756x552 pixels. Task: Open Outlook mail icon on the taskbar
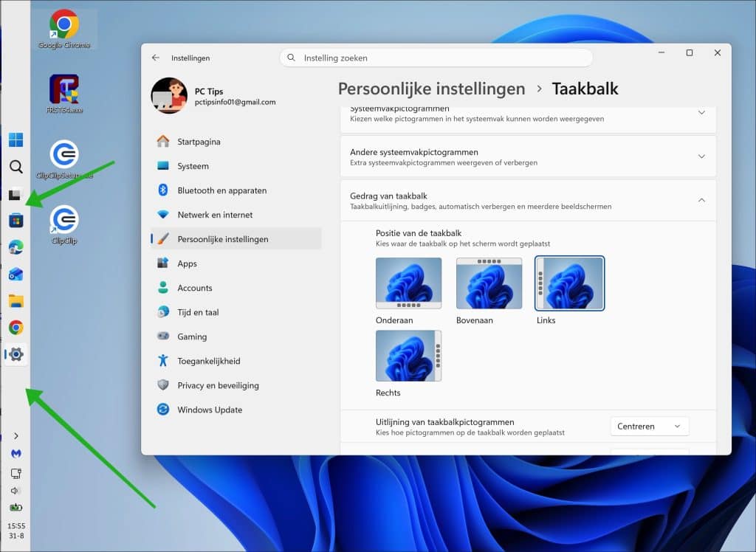[16, 275]
